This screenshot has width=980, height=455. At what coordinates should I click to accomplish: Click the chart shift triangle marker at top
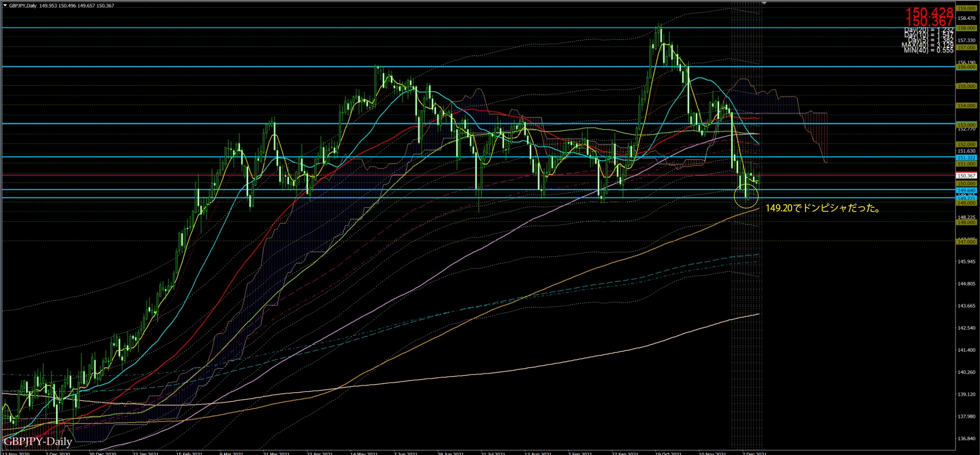coord(764,3)
